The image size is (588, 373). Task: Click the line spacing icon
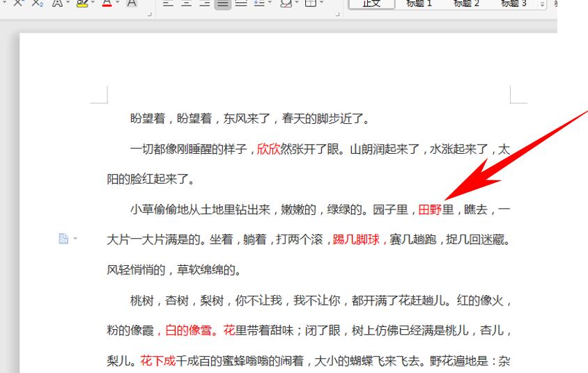point(258,4)
